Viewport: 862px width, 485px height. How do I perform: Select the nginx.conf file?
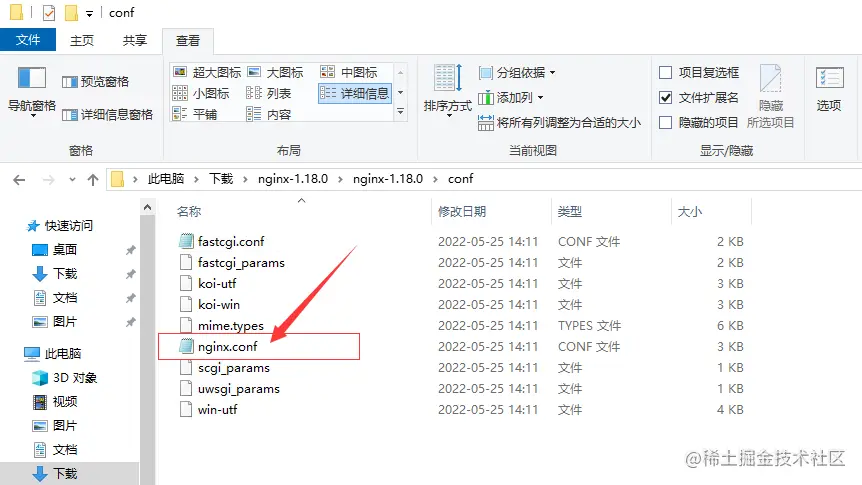[x=228, y=346]
